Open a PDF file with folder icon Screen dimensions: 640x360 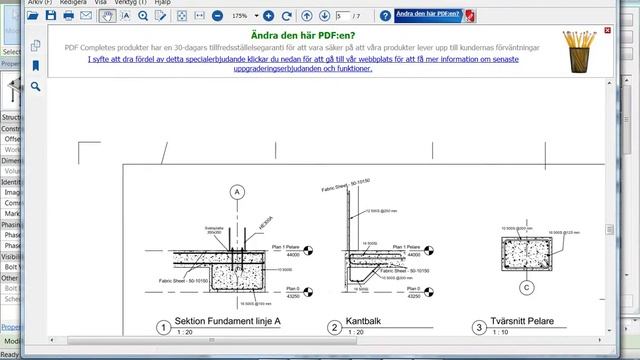(x=33, y=16)
